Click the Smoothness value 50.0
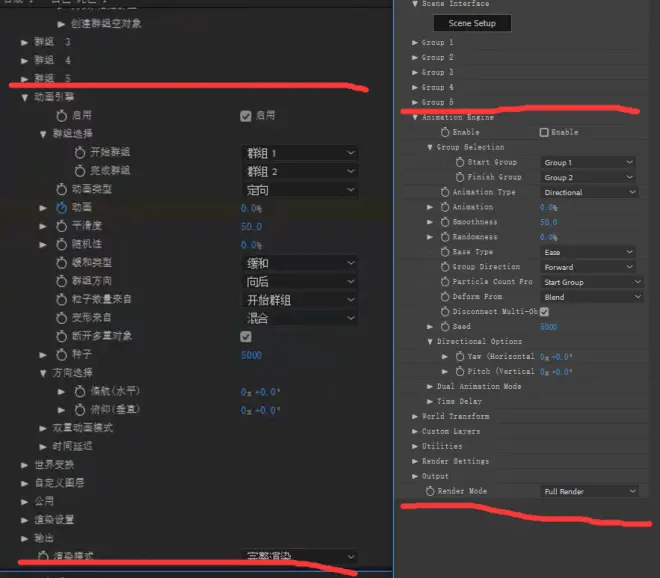 (x=548, y=222)
